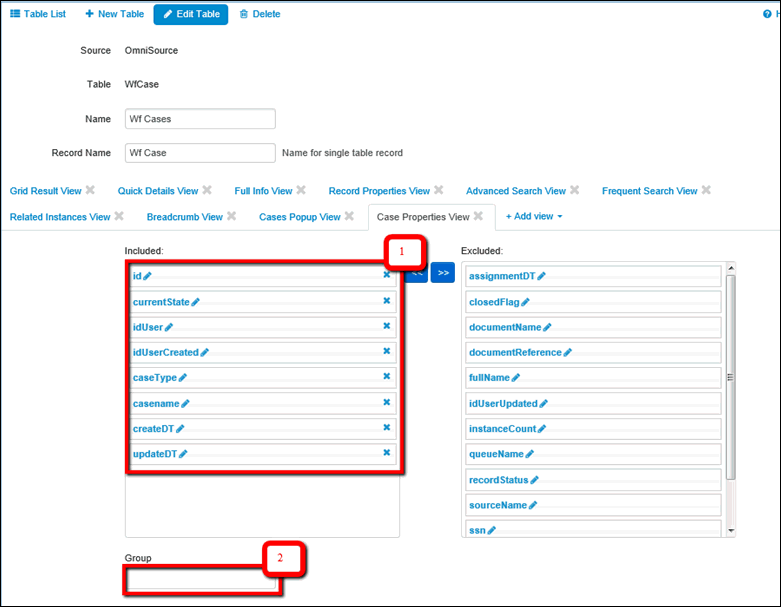781x607 pixels.
Task: Click the Excluded list scrollbar down arrow
Action: click(731, 530)
